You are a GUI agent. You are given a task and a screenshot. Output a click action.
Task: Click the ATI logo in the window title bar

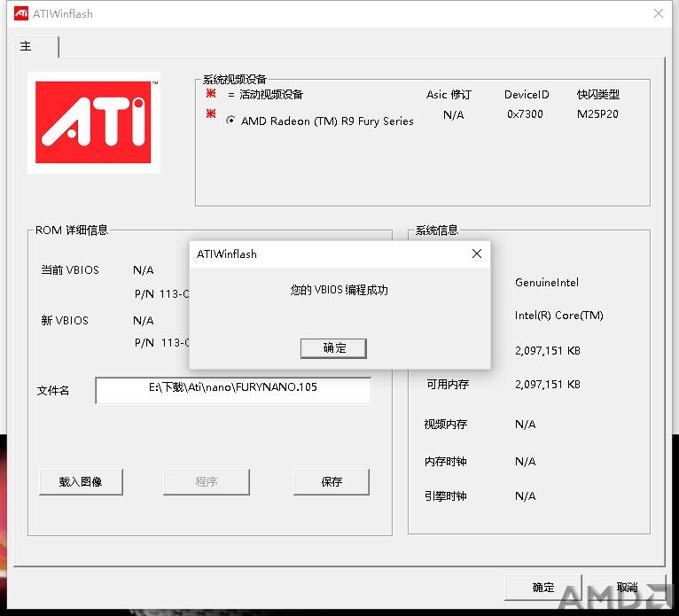click(20, 13)
